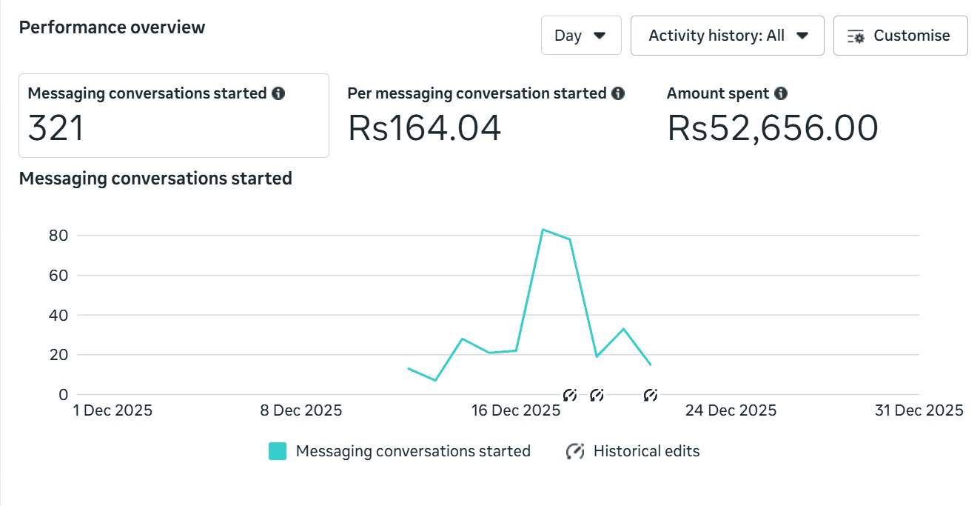The width and height of the screenshot is (980, 506).
Task: Click the arrow on Activity history dropdown
Action: click(x=802, y=36)
